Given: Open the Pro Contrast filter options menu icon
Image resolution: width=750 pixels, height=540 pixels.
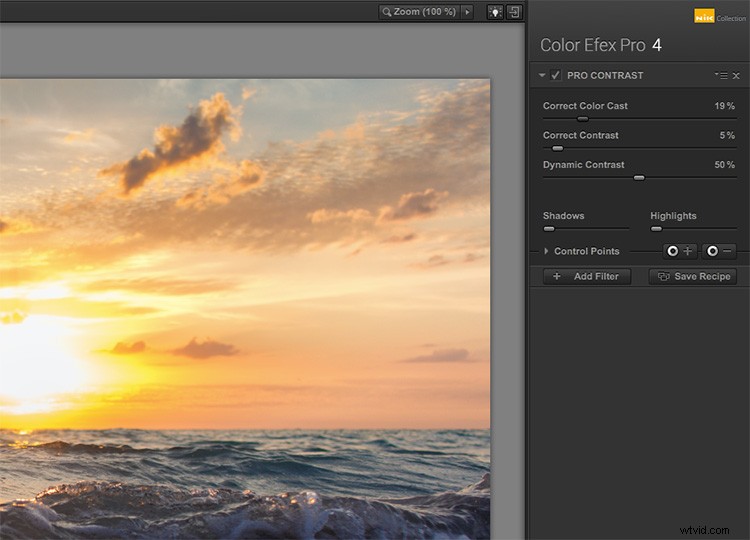Looking at the screenshot, I should 721,76.
